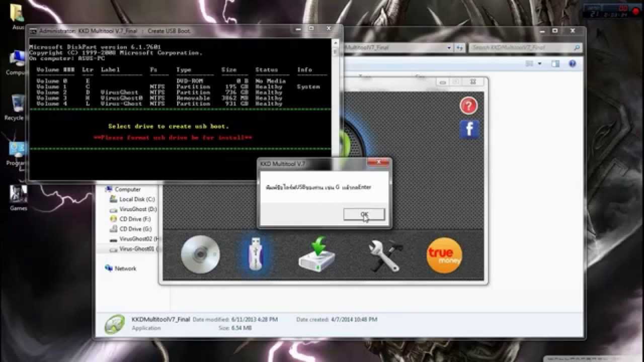Click the "6/11/2013 4:28 PM" date modified value
The height and width of the screenshot is (362, 644).
click(x=254, y=320)
